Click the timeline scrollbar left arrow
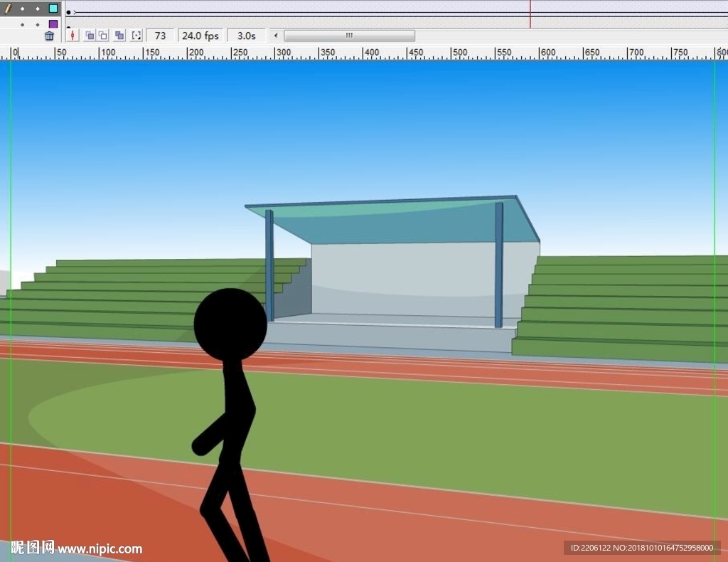Viewport: 728px width, 562px height. click(x=276, y=36)
